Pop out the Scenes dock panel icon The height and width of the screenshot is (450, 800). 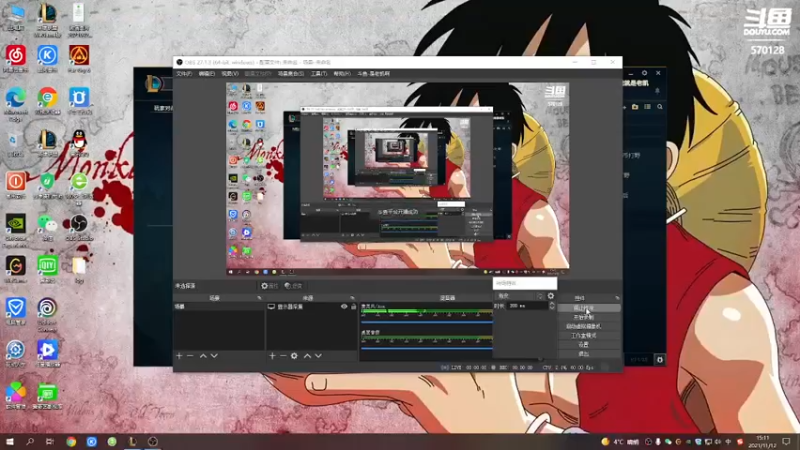259,298
